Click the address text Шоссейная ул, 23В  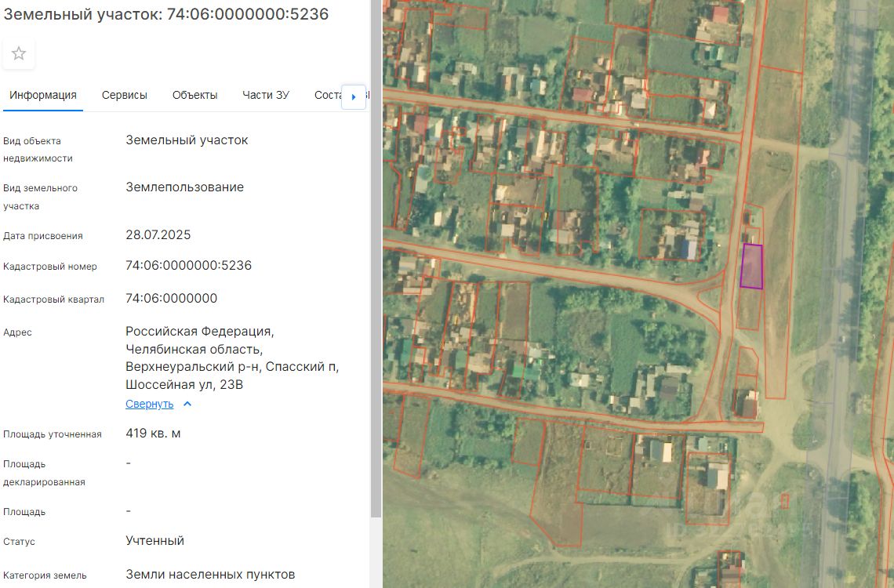coord(184,385)
